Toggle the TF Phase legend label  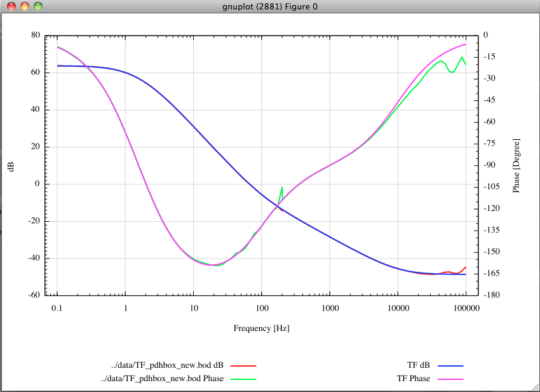click(x=414, y=379)
